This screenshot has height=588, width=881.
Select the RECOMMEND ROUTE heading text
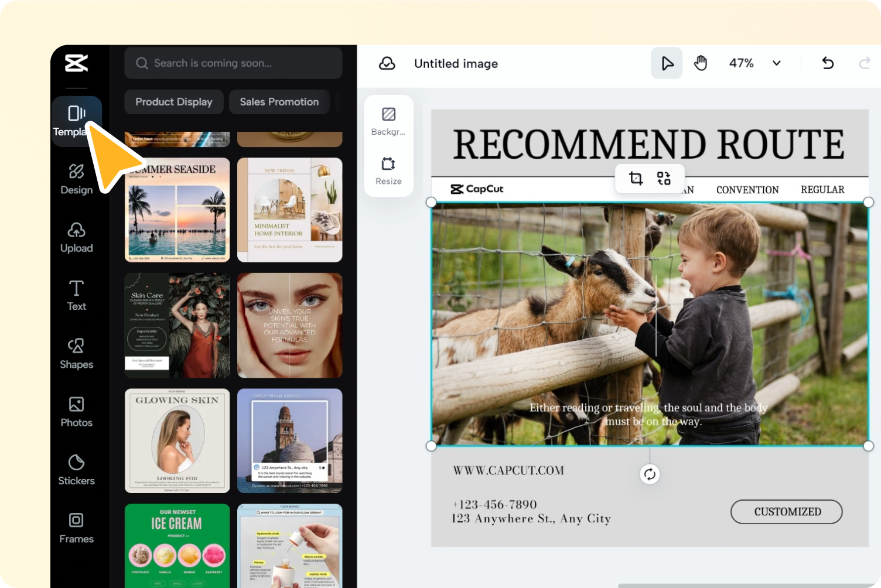(648, 144)
